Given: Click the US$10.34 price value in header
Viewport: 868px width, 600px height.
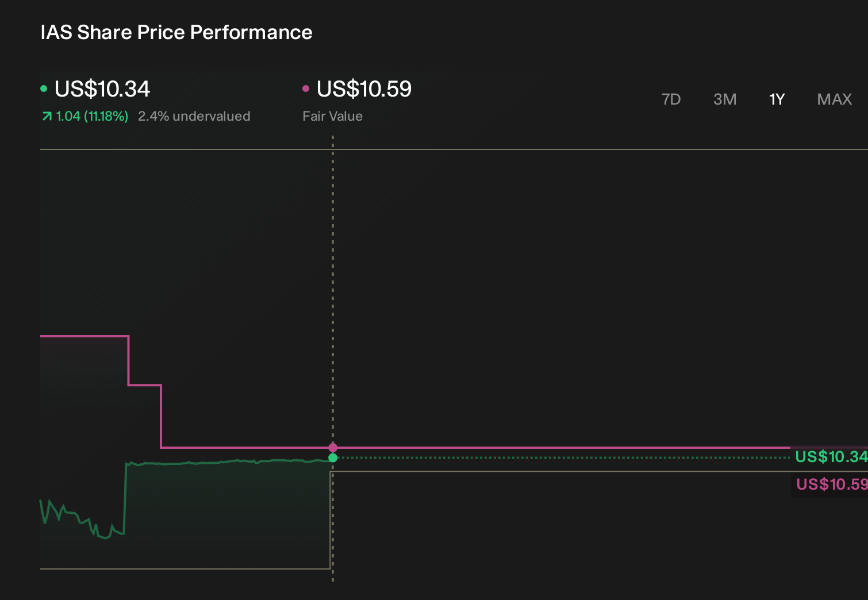Looking at the screenshot, I should pos(102,89).
